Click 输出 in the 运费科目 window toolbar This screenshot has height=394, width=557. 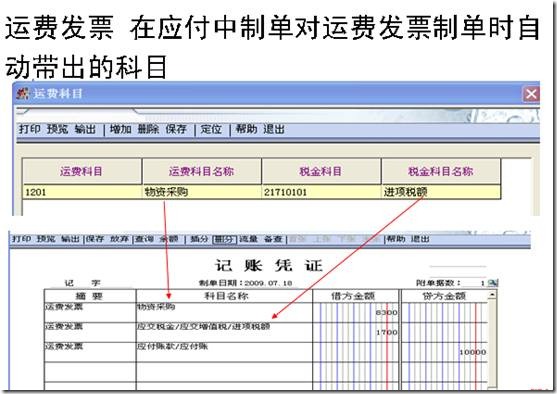click(x=85, y=129)
